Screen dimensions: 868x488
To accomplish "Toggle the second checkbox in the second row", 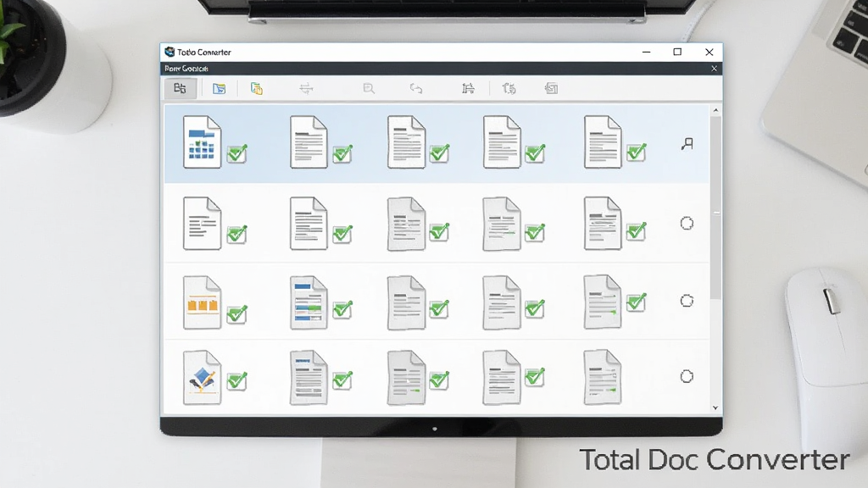I will tap(342, 234).
